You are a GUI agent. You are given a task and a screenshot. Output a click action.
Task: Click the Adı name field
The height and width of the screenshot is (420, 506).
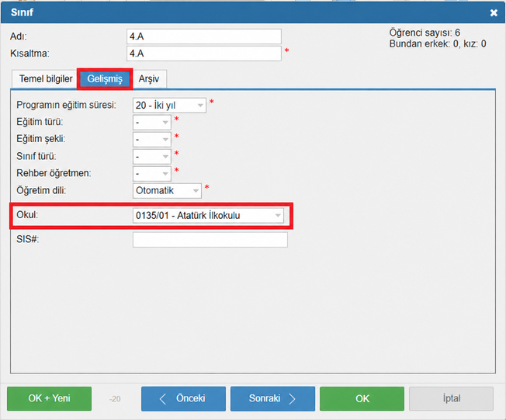203,36
